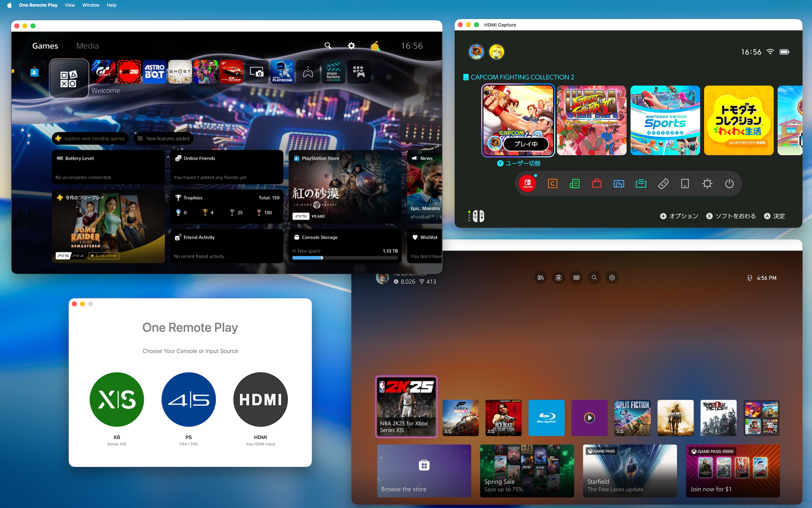
Task: Open the PlayStation Store bag icon
Action: [35, 72]
